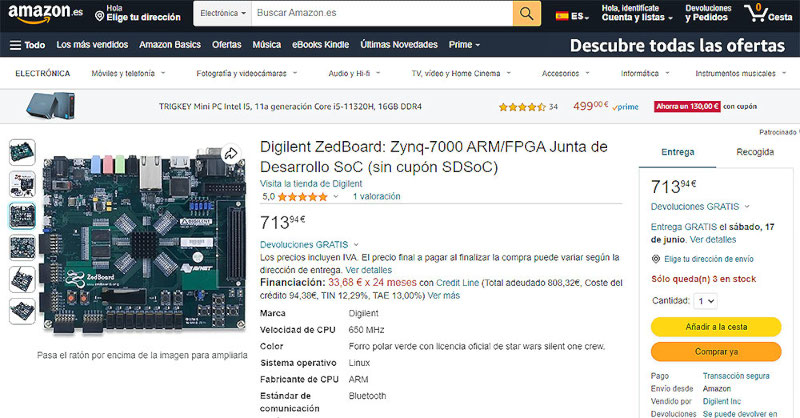Open the Todo hamburger menu
Viewport: 800px width, 418px height.
tap(27, 45)
